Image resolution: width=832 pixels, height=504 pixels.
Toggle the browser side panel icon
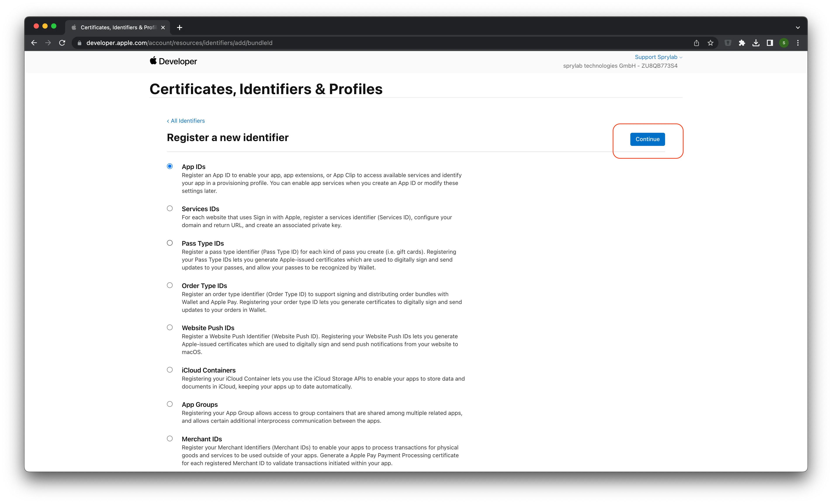(770, 43)
